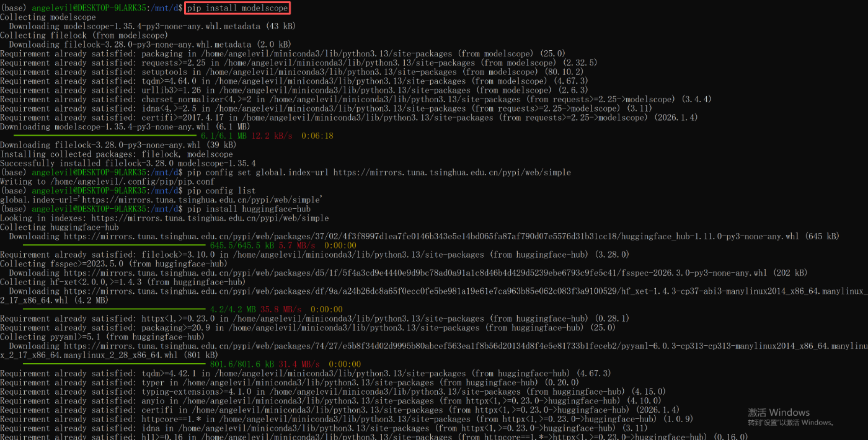
Task: Click the 'httpcore==1.*' requirement text
Action: [170, 418]
